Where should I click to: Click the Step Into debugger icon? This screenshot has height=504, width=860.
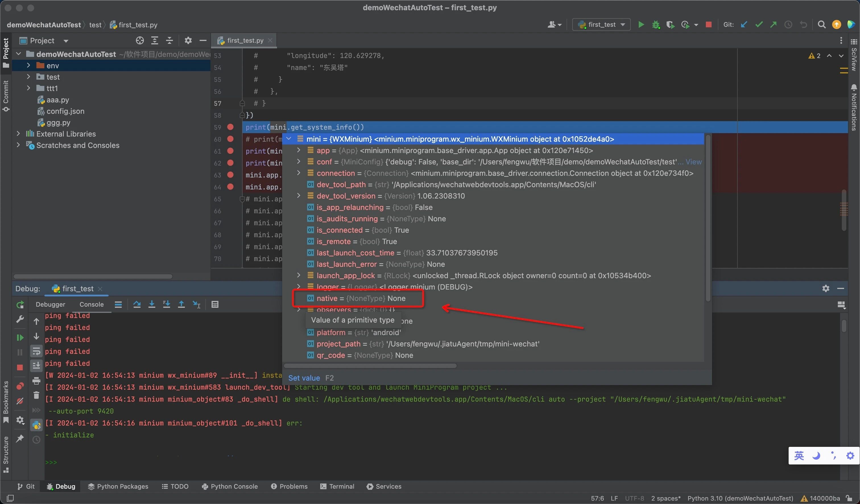coord(152,304)
